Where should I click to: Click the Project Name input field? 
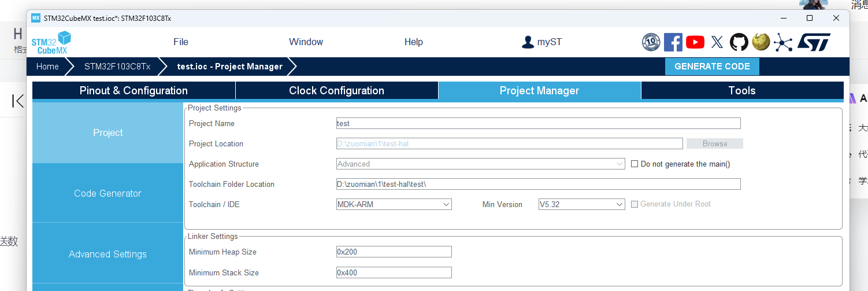(539, 123)
